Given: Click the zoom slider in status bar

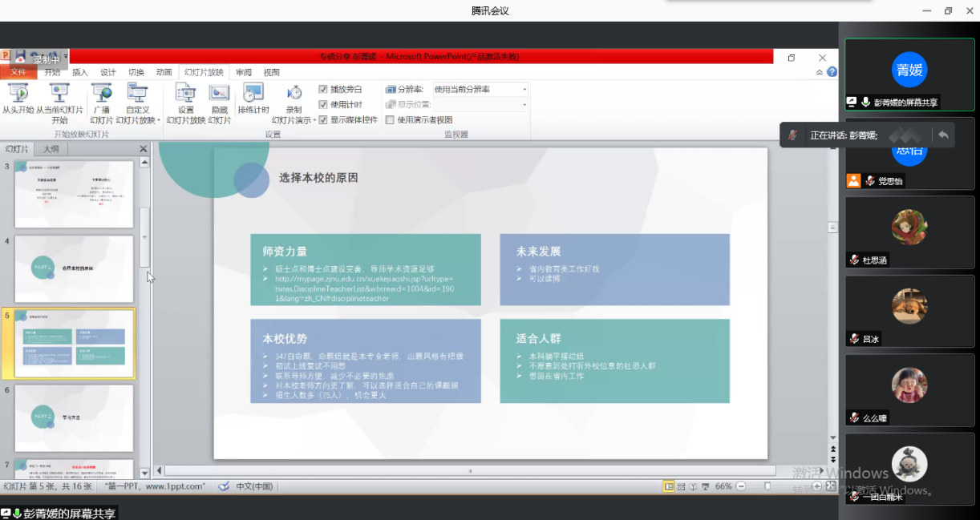Looking at the screenshot, I should pyautogui.click(x=767, y=486).
